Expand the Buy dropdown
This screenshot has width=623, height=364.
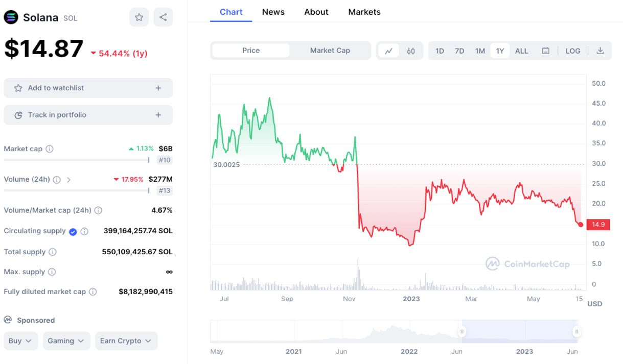(x=20, y=341)
